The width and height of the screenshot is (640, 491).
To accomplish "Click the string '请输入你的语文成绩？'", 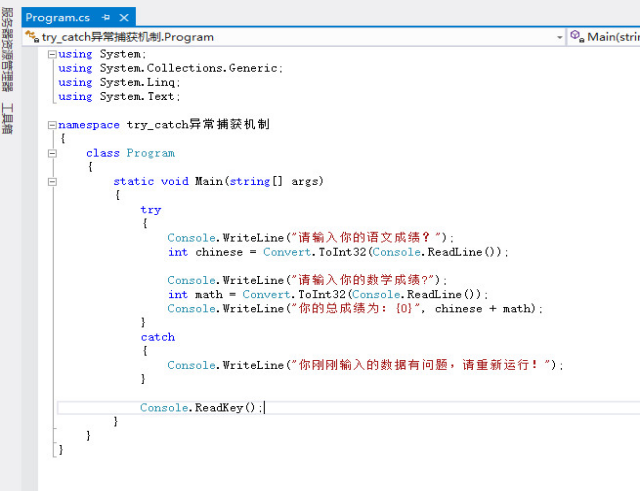I will click(x=367, y=238).
